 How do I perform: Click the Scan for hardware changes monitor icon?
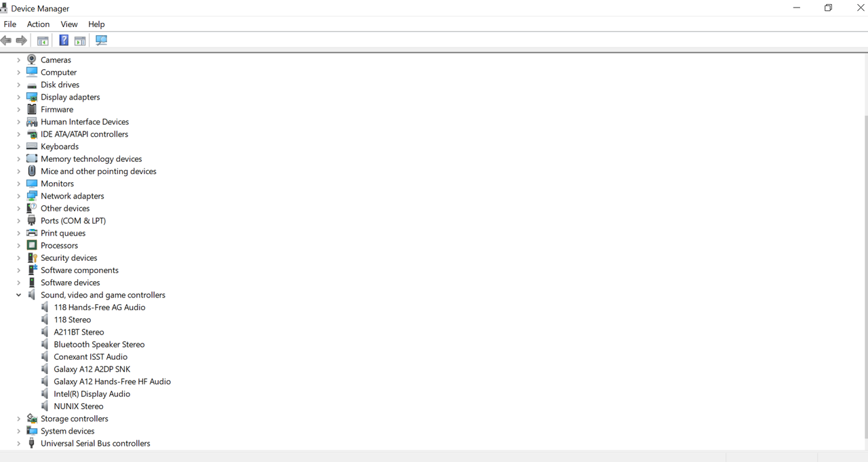(x=102, y=41)
